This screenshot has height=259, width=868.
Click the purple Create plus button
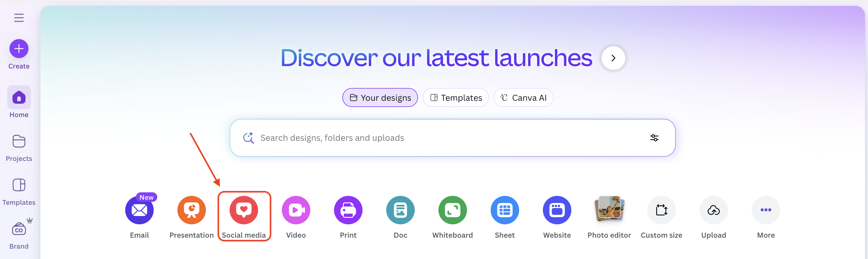click(19, 49)
